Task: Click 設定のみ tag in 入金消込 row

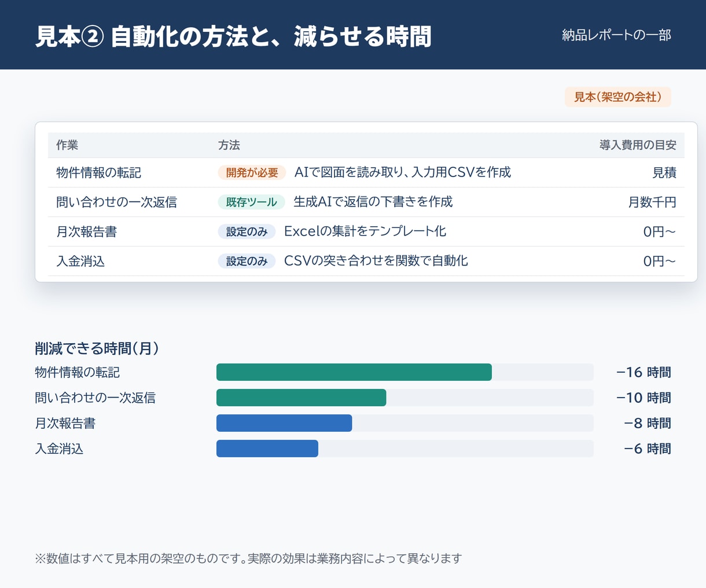Action: [x=247, y=261]
